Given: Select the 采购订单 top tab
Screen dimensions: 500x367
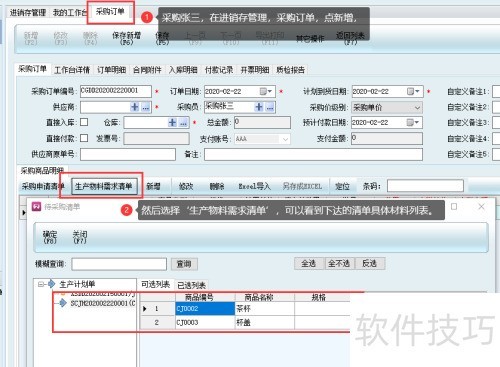Looking at the screenshot, I should [110, 12].
